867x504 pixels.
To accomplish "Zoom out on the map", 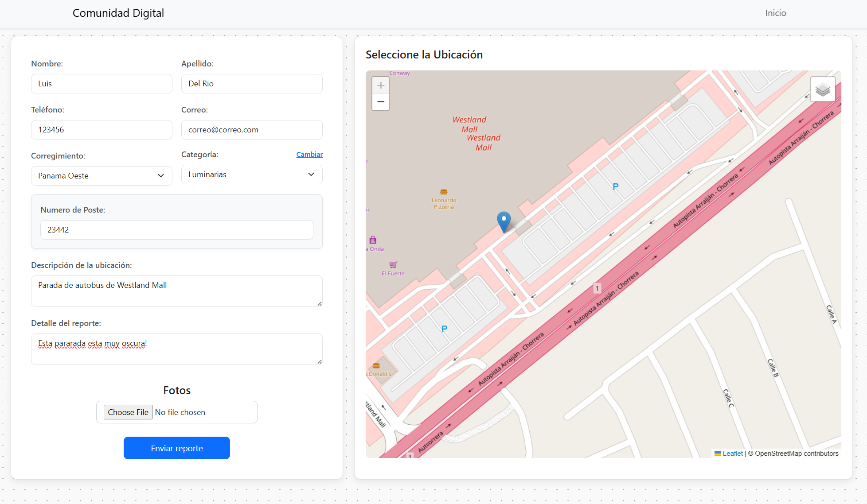I will [x=380, y=102].
